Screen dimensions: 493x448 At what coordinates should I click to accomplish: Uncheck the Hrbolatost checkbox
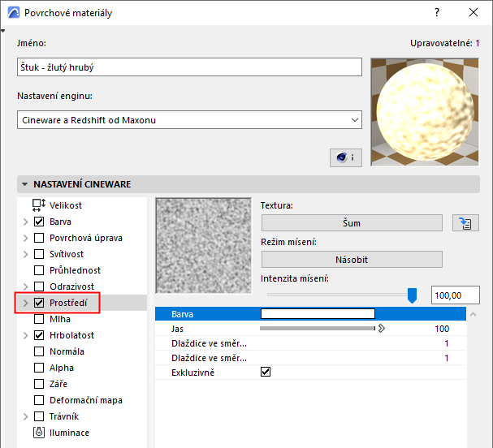tap(39, 335)
